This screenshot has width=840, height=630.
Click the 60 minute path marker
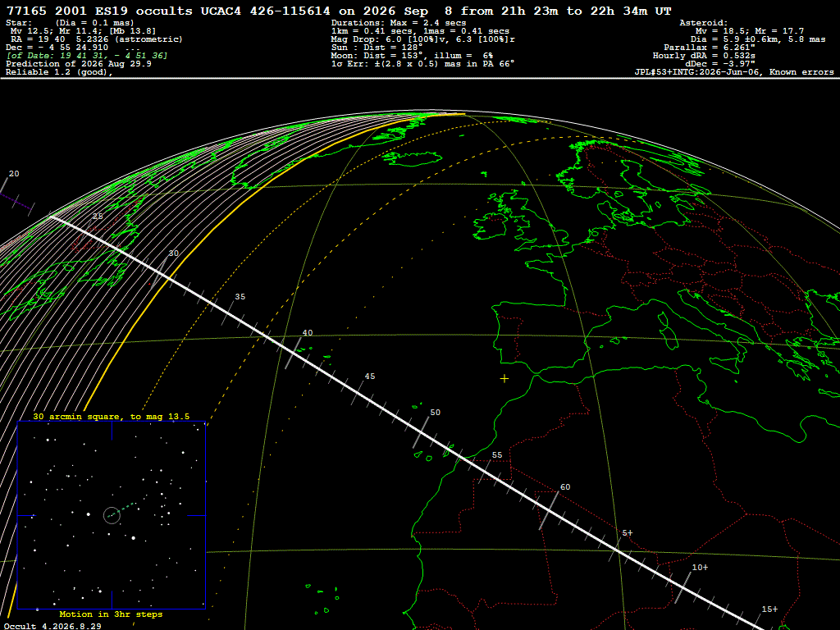click(x=565, y=487)
